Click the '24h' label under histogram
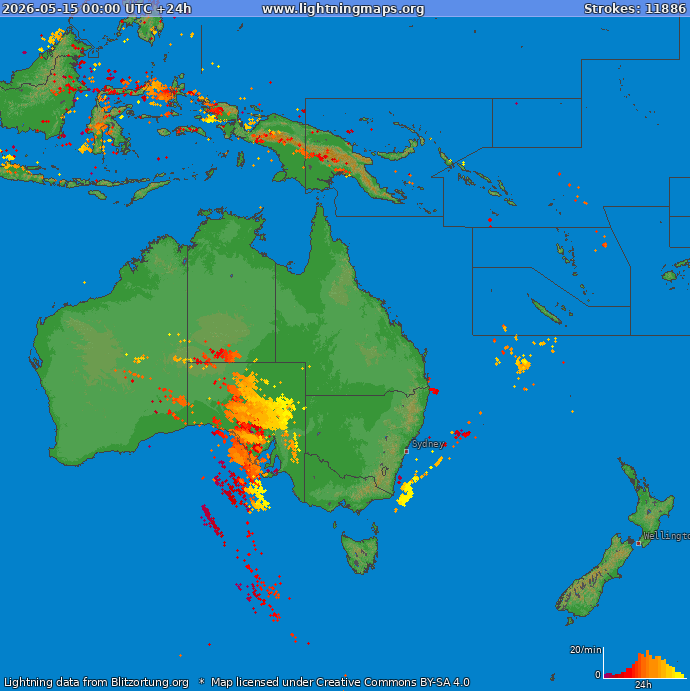 click(643, 685)
